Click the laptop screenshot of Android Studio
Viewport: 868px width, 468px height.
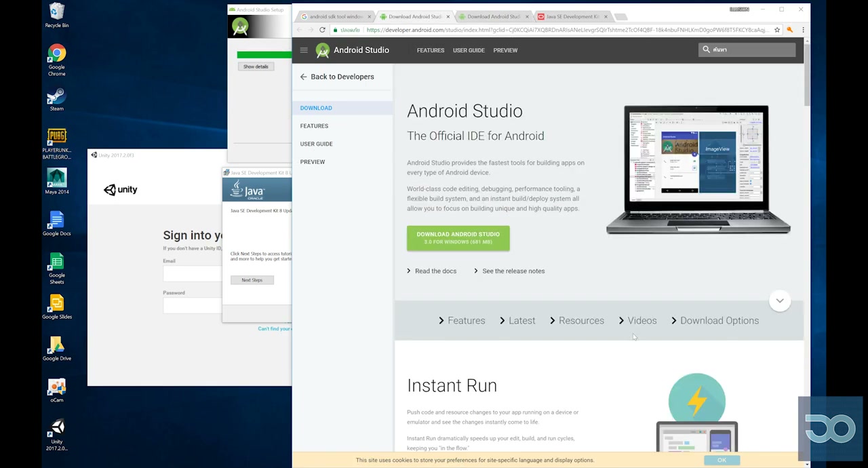point(698,170)
